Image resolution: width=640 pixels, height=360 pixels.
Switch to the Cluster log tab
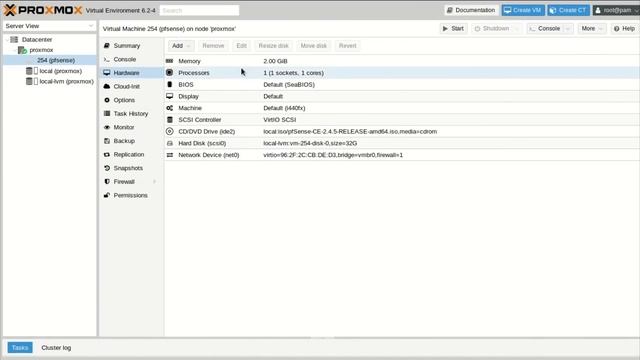[56, 348]
